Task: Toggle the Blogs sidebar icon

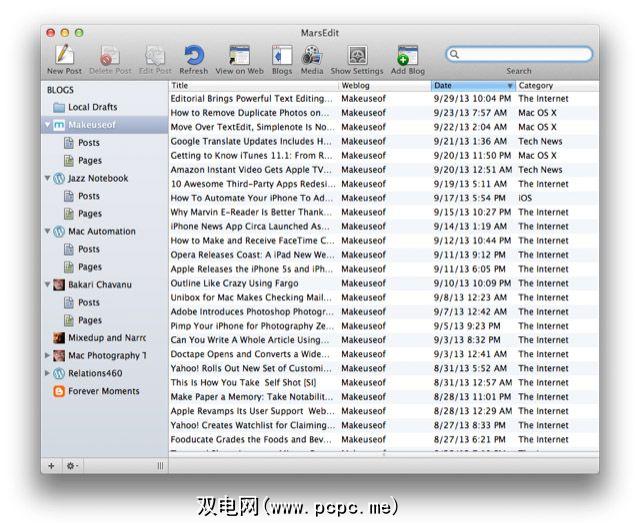Action: point(282,55)
